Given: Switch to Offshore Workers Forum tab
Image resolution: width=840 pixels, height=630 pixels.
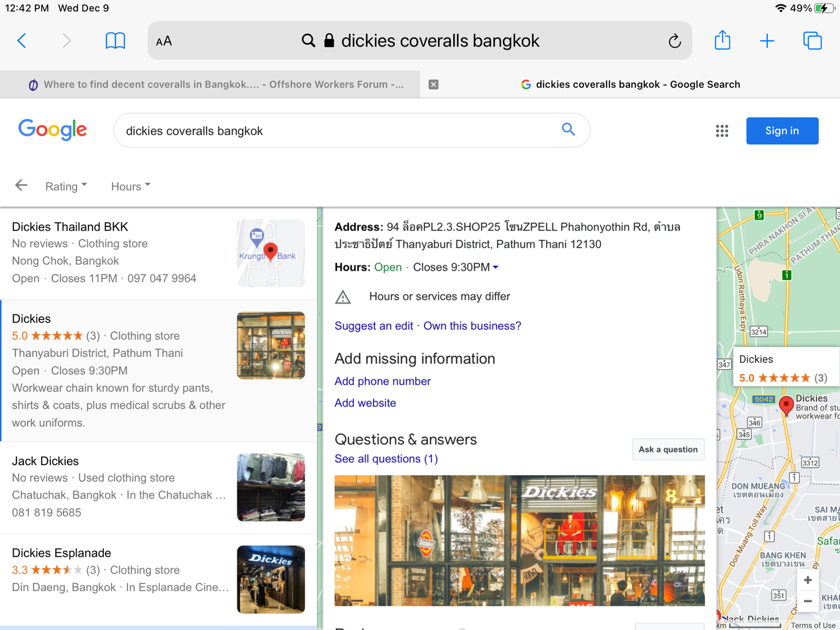Looking at the screenshot, I should (210, 84).
